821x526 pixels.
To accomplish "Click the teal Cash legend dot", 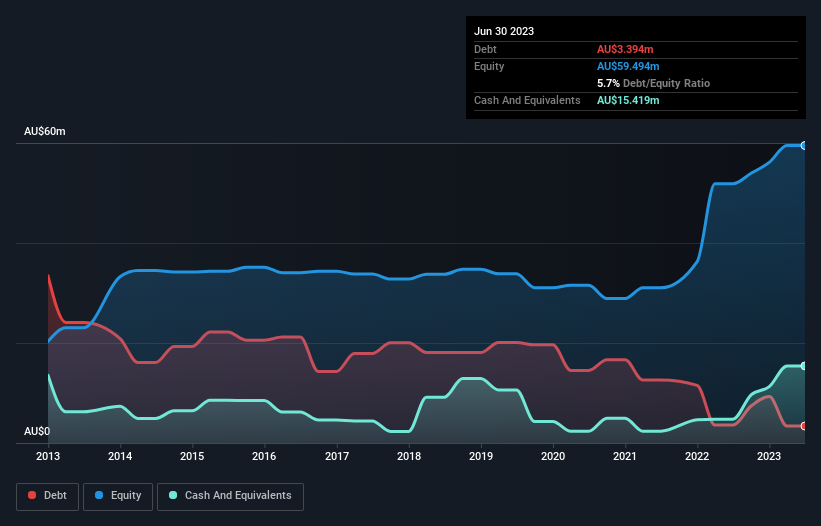I will pyautogui.click(x=173, y=495).
